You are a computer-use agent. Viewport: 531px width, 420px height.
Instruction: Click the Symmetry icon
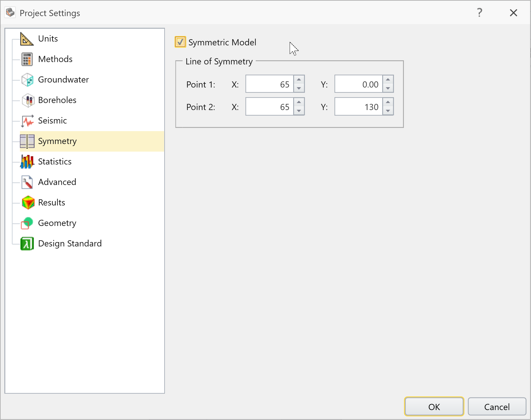[x=27, y=141]
